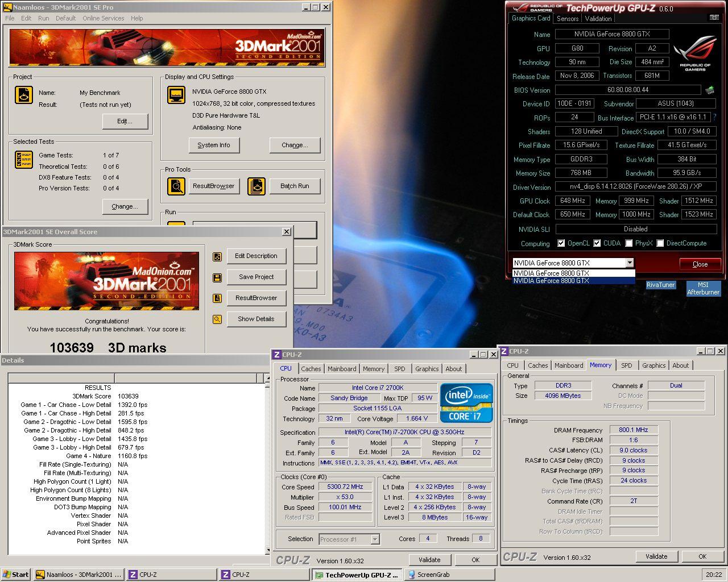Click the icon beside Edit Description
Image resolution: width=728 pixels, height=582 pixels.
click(x=217, y=256)
